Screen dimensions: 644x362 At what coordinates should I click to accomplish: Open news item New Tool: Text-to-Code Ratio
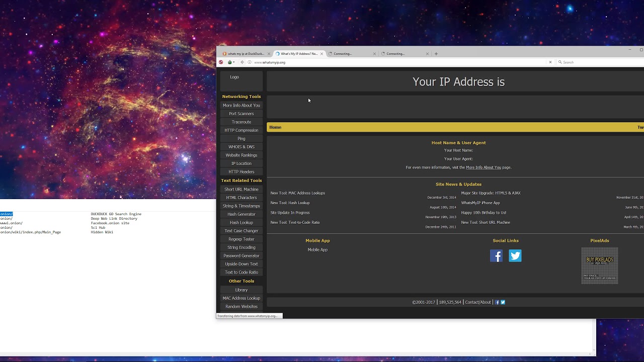pyautogui.click(x=295, y=223)
